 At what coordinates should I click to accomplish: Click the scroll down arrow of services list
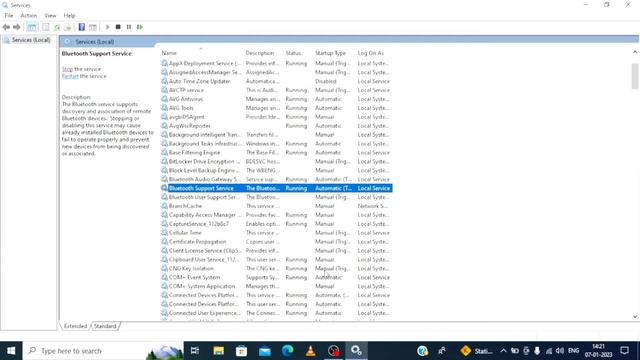click(635, 317)
